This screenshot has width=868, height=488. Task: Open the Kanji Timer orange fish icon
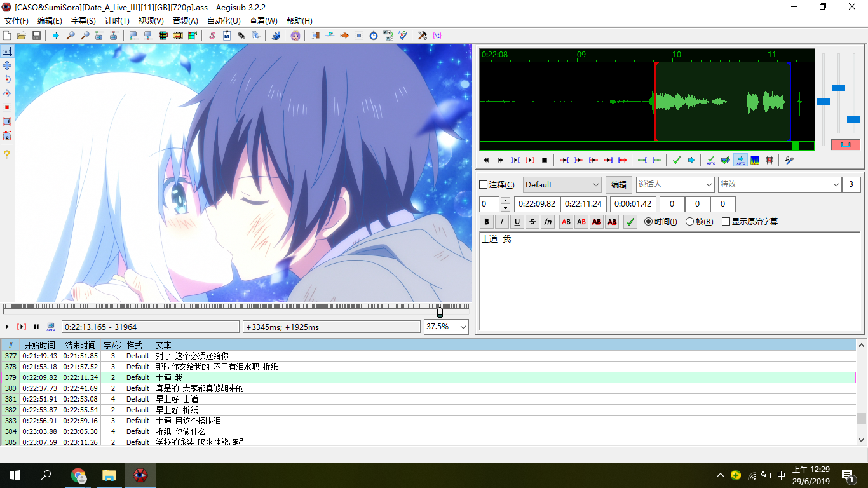[344, 36]
